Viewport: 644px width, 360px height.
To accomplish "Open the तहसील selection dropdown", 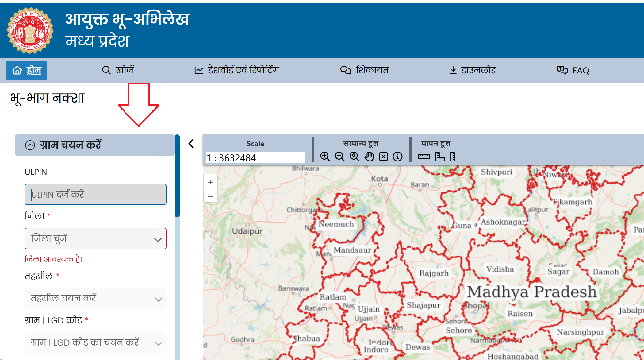I will [x=95, y=298].
